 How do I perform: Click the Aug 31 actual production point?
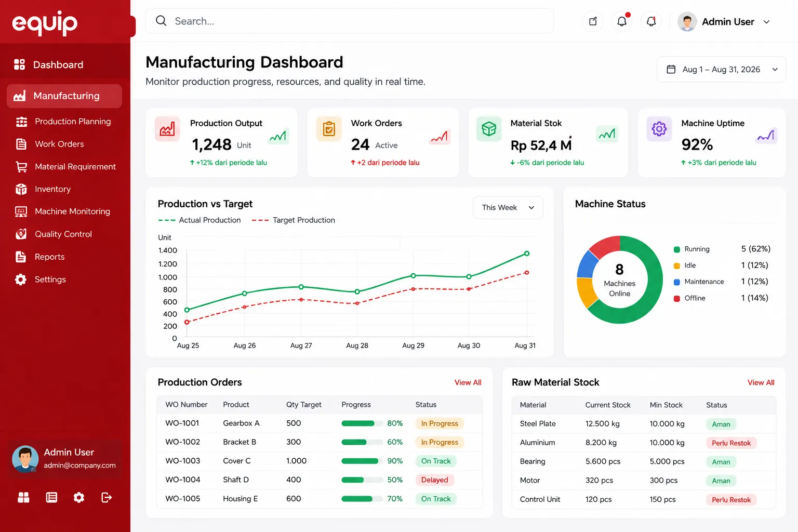[x=527, y=254]
